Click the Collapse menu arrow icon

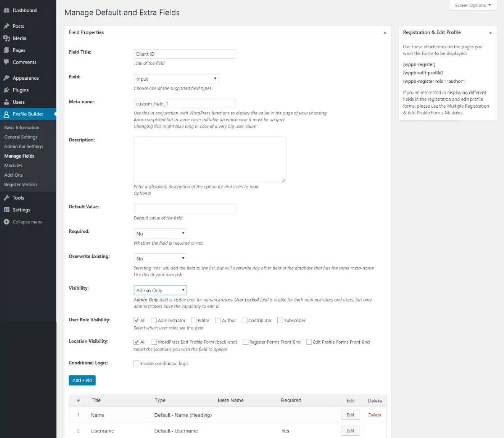[6, 222]
